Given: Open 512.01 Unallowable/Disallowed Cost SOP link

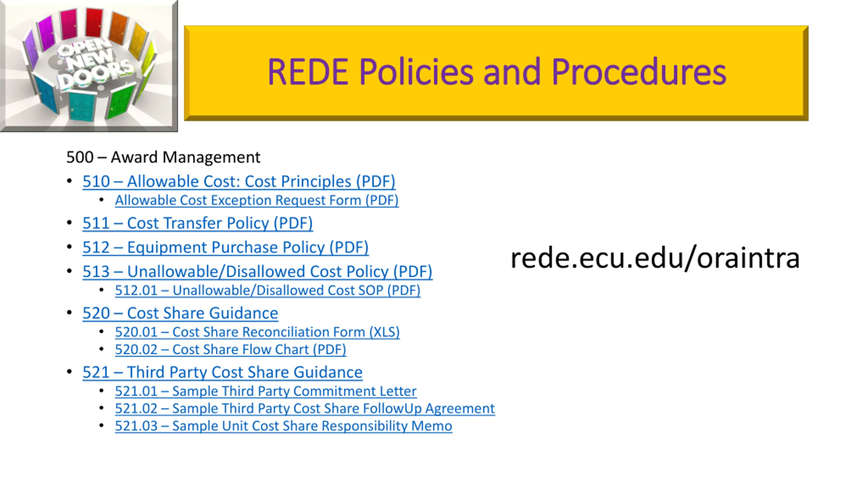Looking at the screenshot, I should tap(268, 290).
